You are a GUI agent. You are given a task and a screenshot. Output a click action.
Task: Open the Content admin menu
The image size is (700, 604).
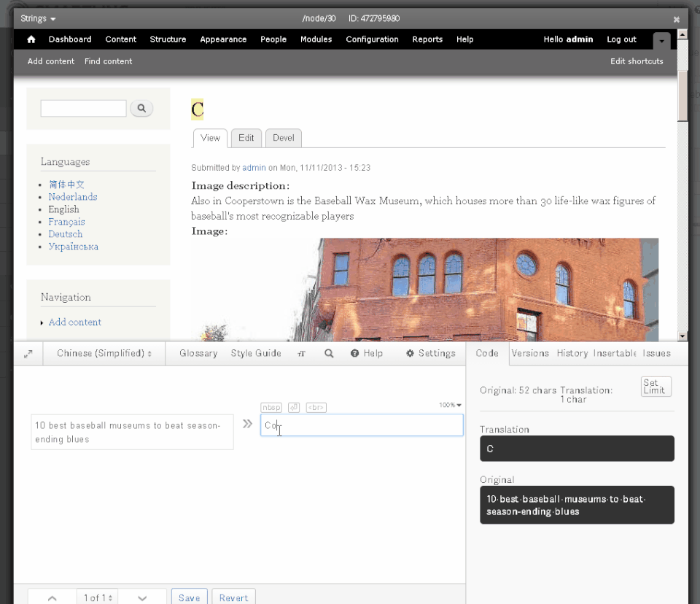click(120, 39)
